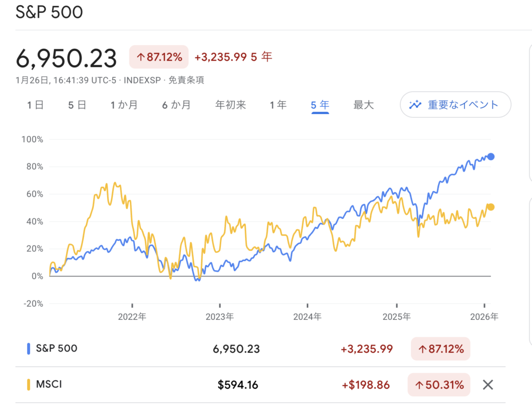
Task: Show the 1年 chart range
Action: [278, 105]
